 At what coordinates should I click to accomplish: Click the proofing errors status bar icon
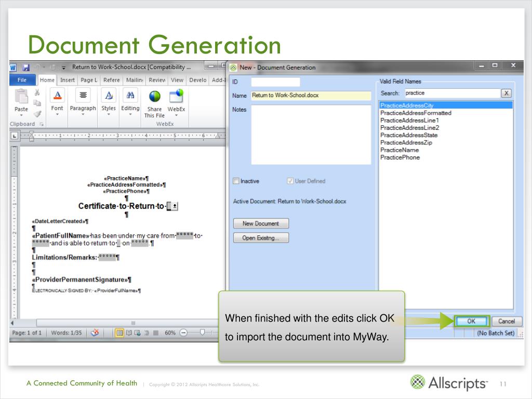click(x=95, y=332)
